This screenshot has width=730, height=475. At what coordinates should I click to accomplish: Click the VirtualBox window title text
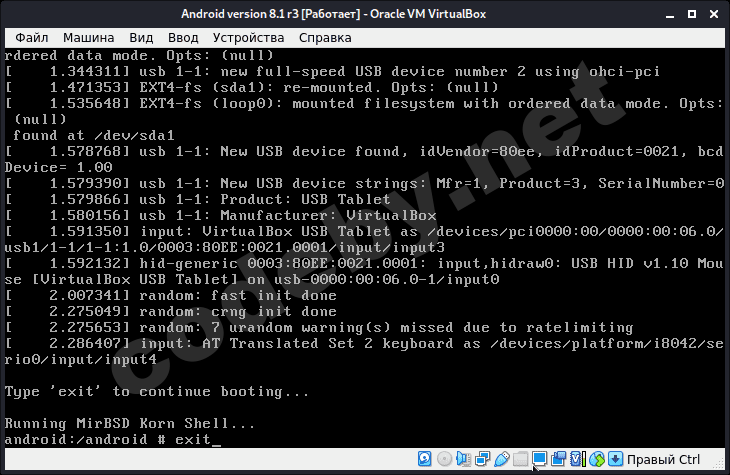click(333, 14)
